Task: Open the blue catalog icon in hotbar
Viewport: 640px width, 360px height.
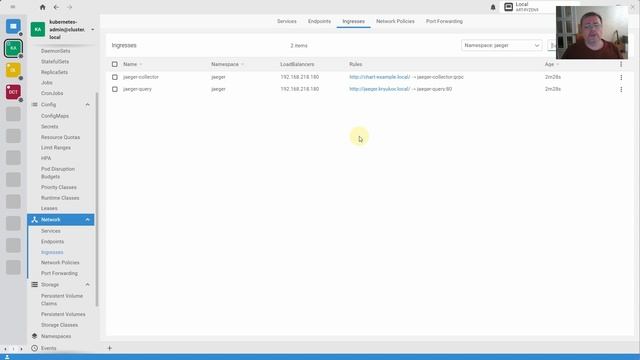Action: [13, 26]
